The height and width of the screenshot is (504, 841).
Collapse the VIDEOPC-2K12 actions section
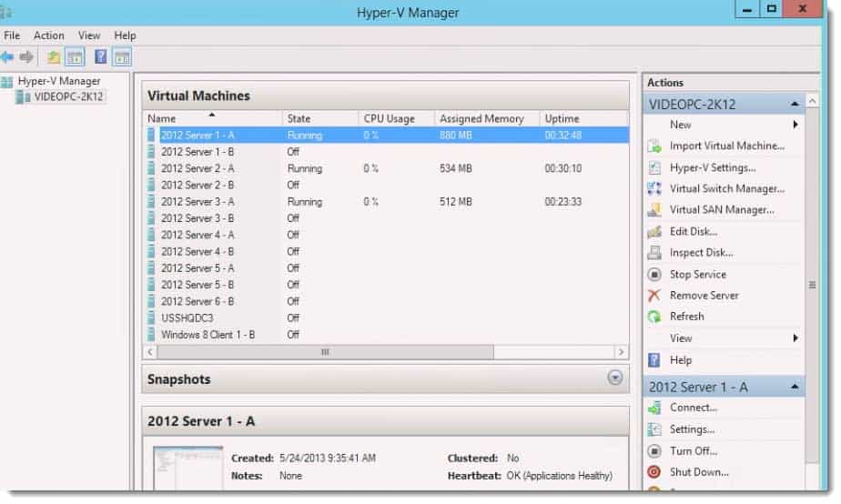pyautogui.click(x=795, y=104)
